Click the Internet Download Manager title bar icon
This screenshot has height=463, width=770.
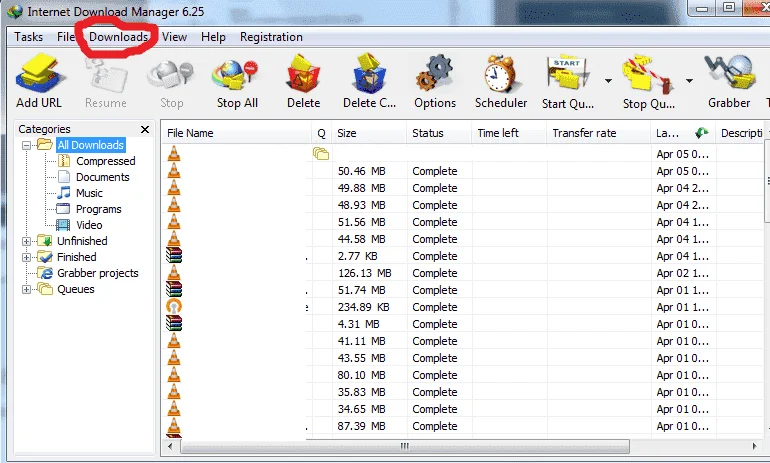coord(15,11)
